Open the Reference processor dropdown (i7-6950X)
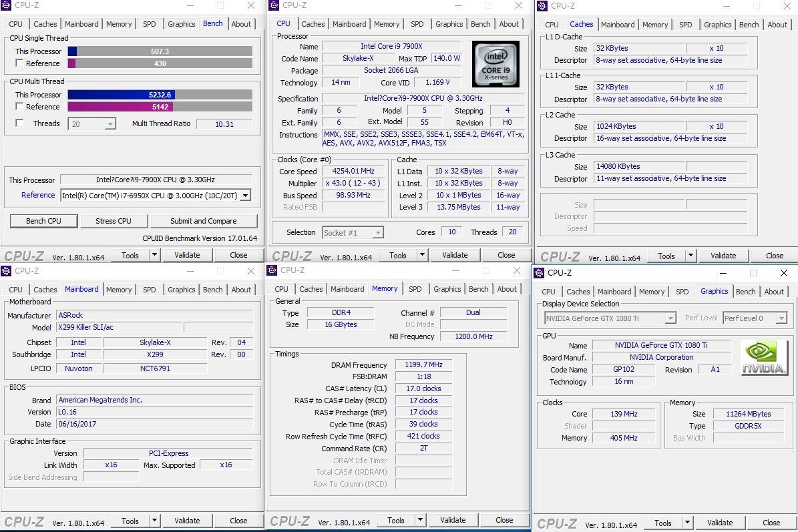 tap(245, 196)
